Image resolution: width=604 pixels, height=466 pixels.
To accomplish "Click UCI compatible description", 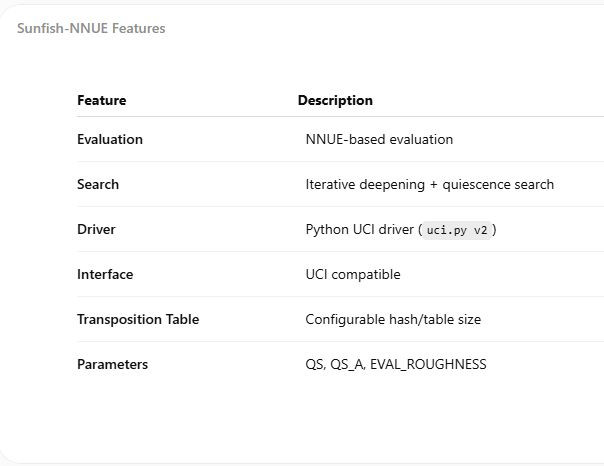I will click(x=353, y=275).
